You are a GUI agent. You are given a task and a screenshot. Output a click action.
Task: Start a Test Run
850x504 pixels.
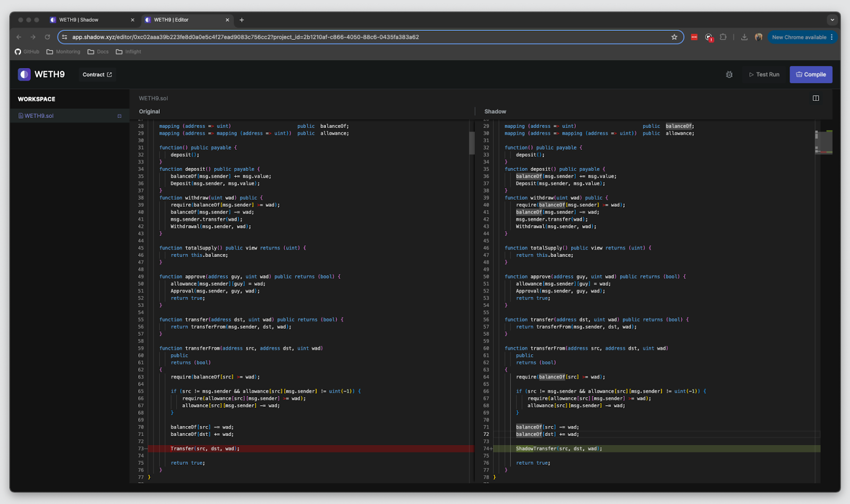tap(764, 74)
